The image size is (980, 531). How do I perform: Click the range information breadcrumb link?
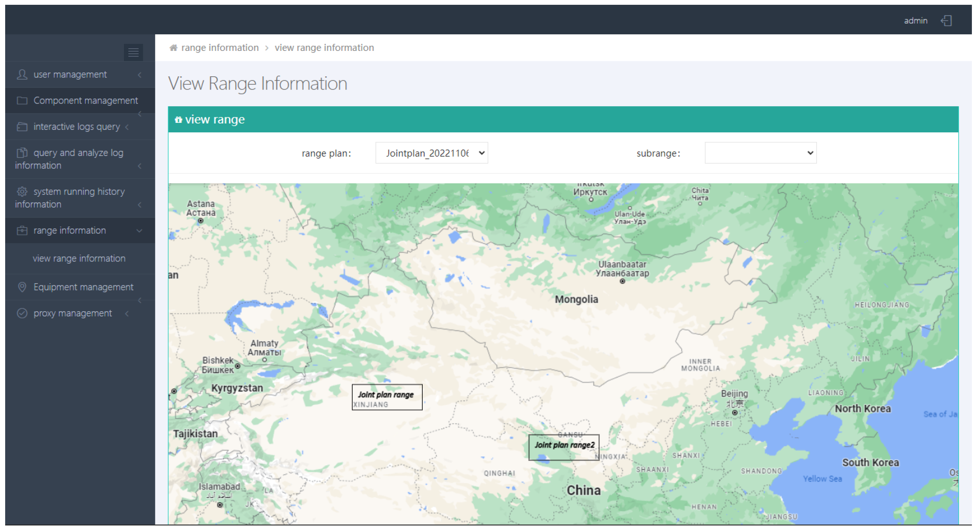220,48
